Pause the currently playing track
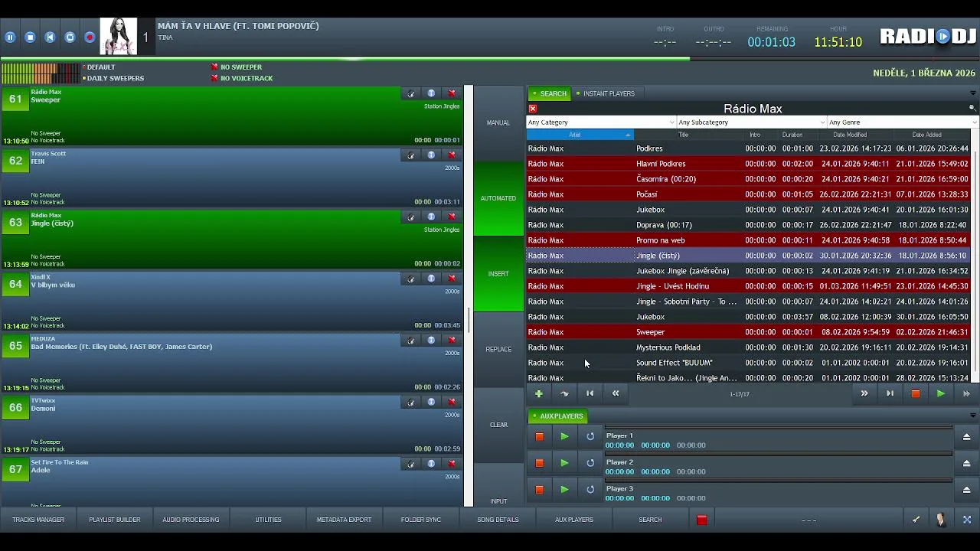This screenshot has width=980, height=551. [10, 37]
